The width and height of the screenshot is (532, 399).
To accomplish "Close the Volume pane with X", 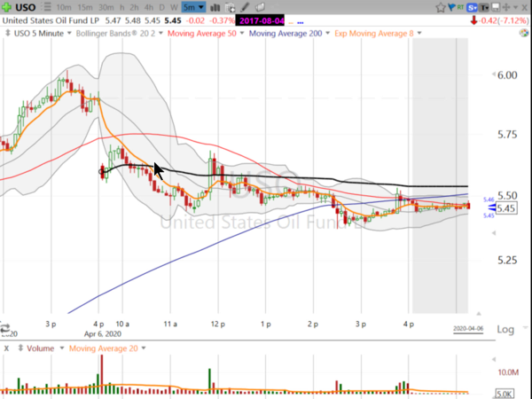I will point(6,348).
